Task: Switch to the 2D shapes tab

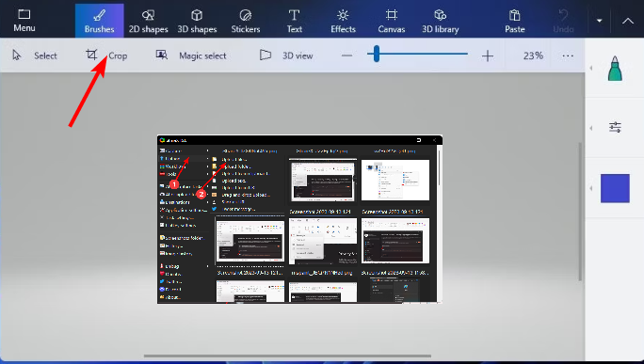Action: (148, 21)
